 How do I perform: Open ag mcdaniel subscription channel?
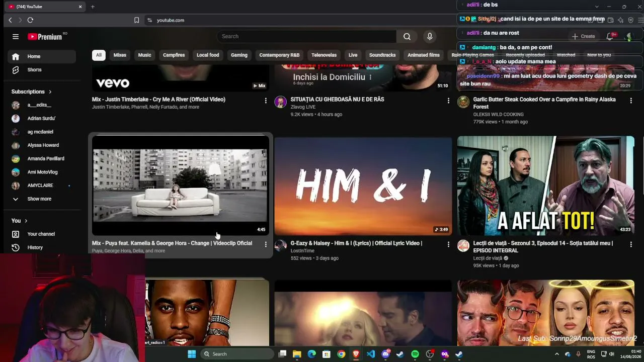(42, 132)
